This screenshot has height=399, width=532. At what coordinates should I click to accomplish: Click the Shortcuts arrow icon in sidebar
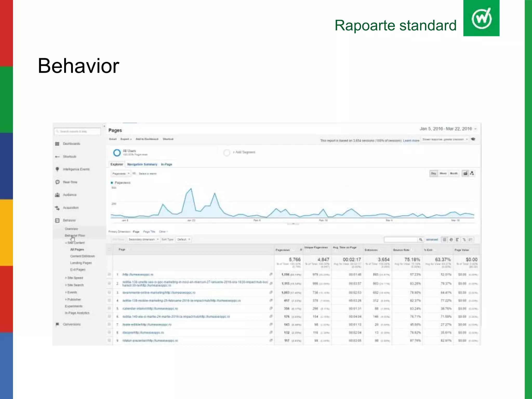[57, 157]
